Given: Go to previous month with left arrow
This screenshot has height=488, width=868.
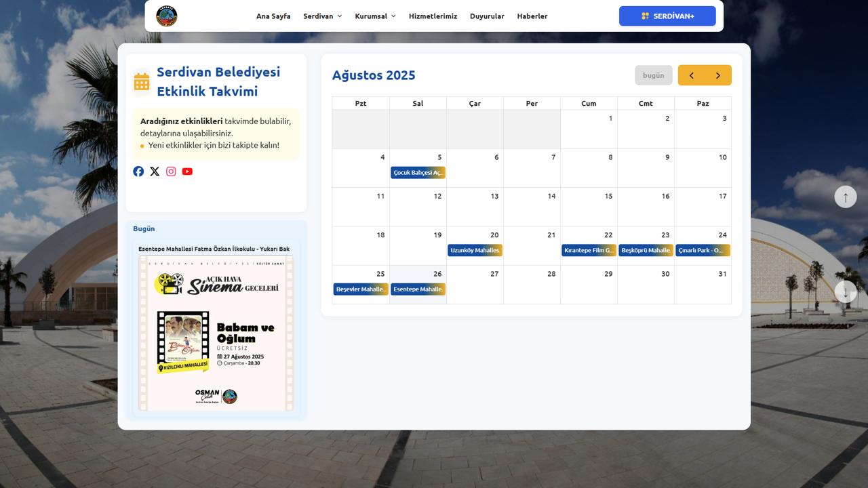Looking at the screenshot, I should click(x=691, y=75).
